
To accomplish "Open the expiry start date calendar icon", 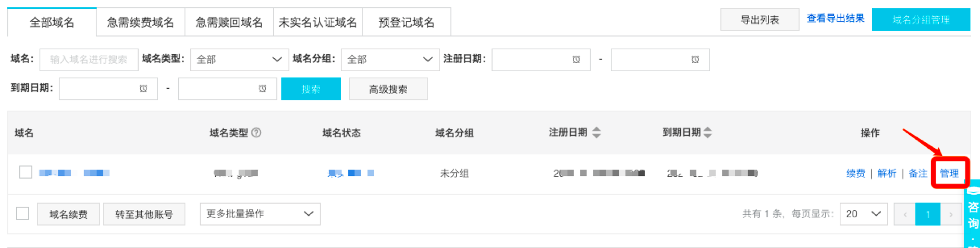I will pyautogui.click(x=143, y=89).
